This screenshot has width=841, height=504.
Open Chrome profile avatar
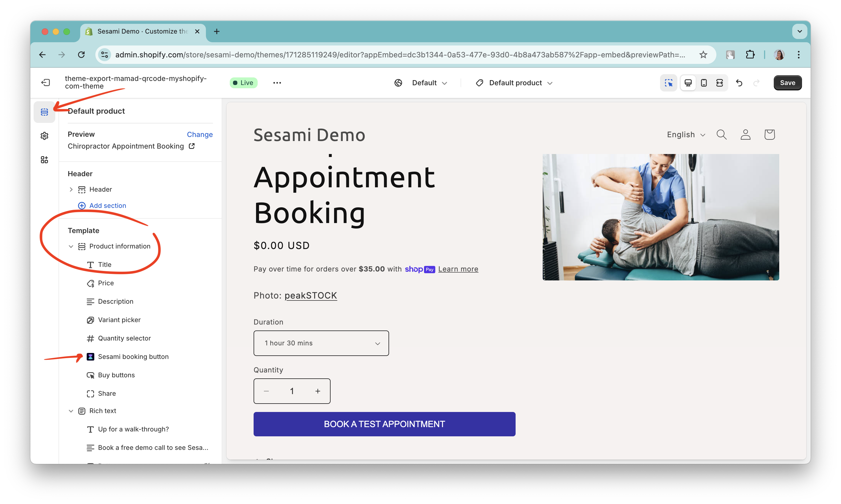[x=779, y=55]
